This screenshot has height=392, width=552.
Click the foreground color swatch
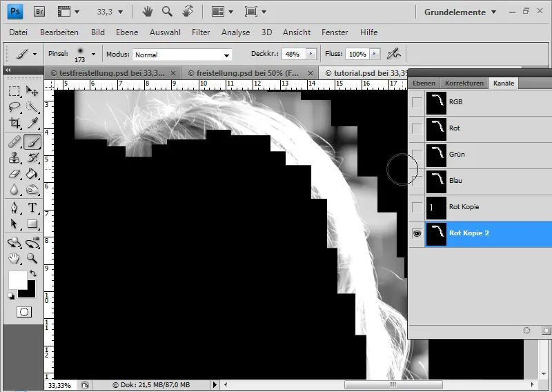coord(18,280)
